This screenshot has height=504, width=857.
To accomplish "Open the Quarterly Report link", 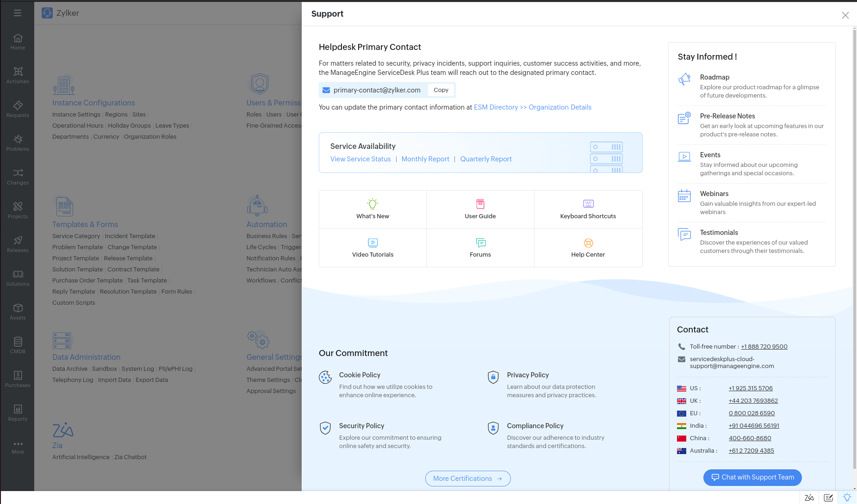I will coord(486,159).
